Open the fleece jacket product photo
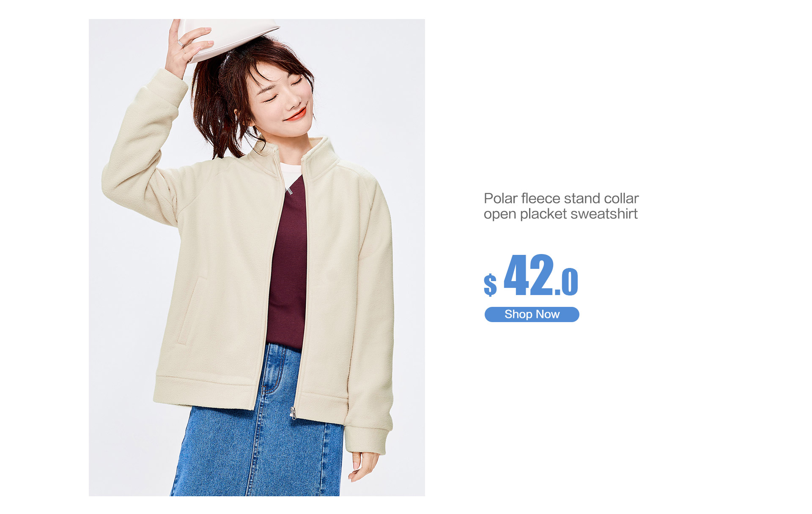 (x=257, y=257)
